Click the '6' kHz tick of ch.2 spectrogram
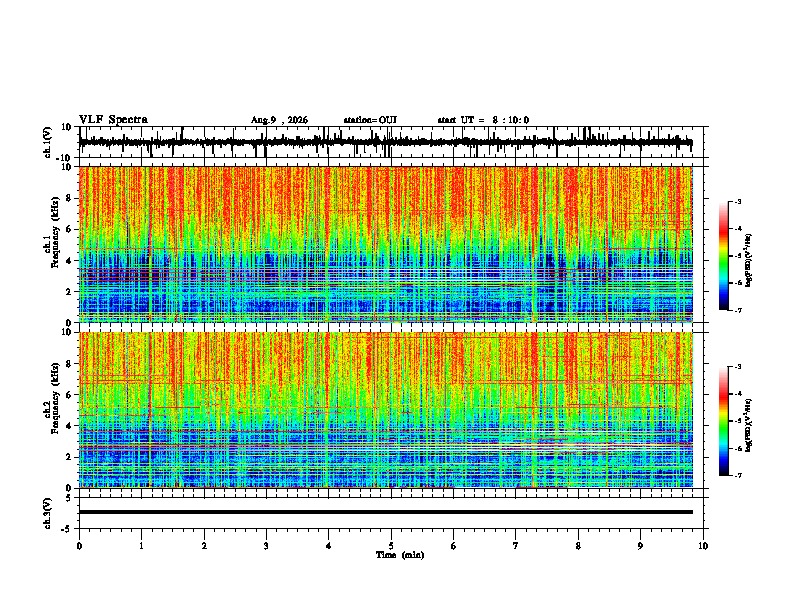 (69, 395)
